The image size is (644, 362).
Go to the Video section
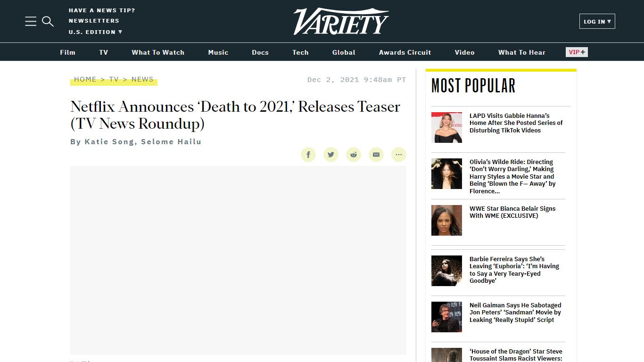(464, 52)
